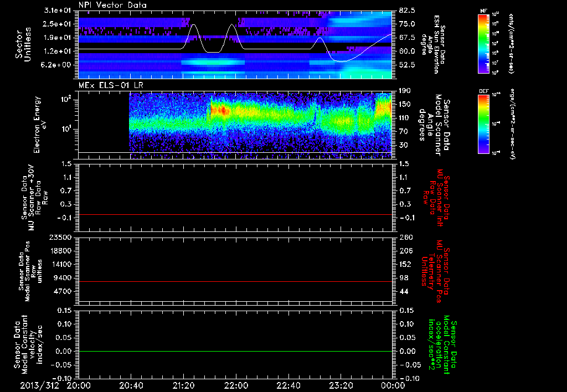Viewport: 567px width, 392px height.
Task: Click the 00:00 end time label
Action: 393,385
